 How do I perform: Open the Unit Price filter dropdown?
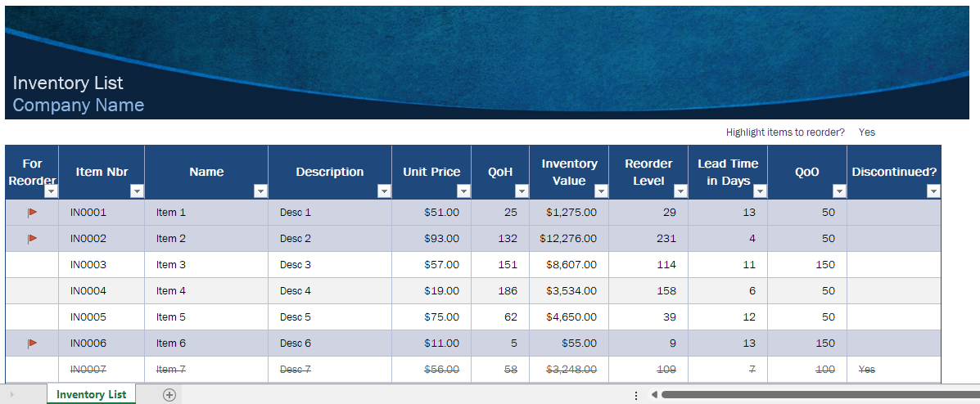pyautogui.click(x=463, y=191)
